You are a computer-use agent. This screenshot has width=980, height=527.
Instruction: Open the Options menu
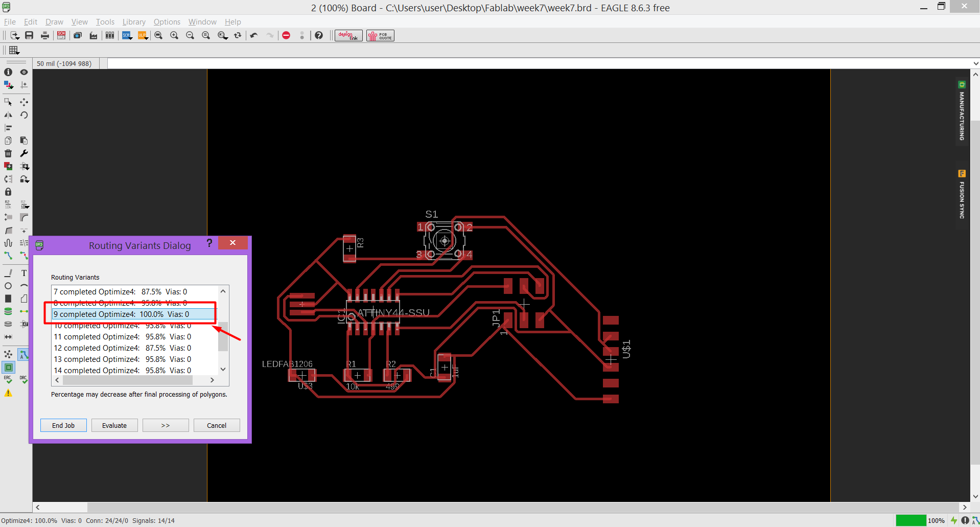[x=167, y=22]
